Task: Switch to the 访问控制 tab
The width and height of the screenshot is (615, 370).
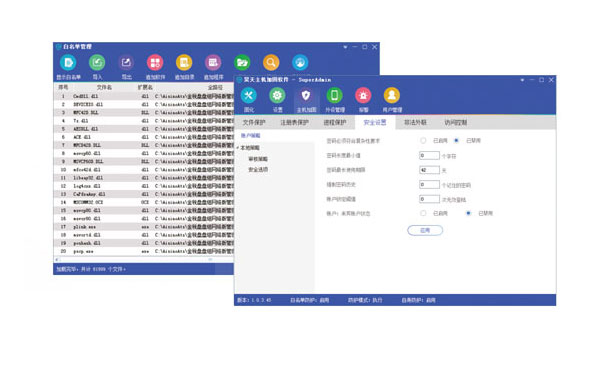Action: pyautogui.click(x=456, y=122)
